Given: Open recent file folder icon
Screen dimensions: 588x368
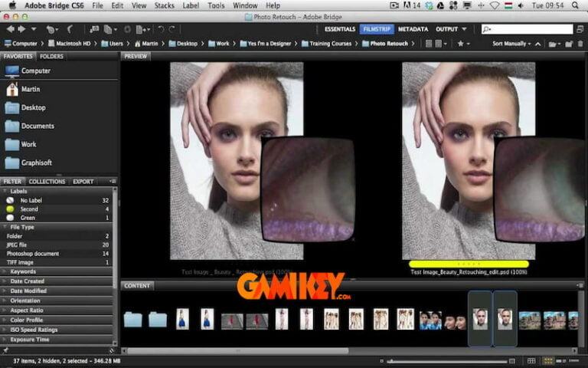Looking at the screenshot, I should tap(554, 44).
